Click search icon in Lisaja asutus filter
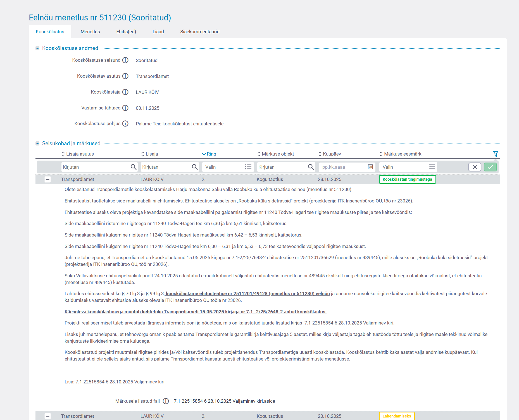This screenshot has height=420, width=519. (134, 167)
